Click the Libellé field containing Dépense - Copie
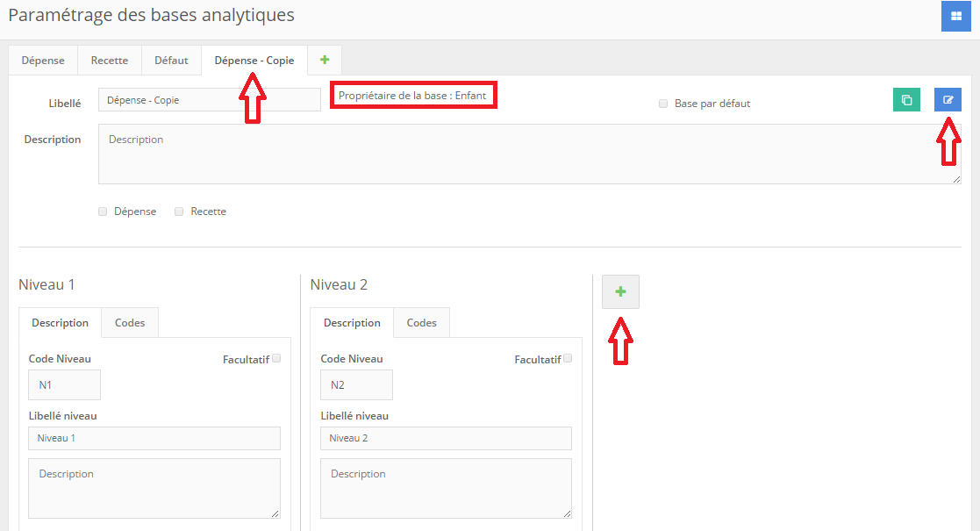The width and height of the screenshot is (980, 531). [209, 100]
